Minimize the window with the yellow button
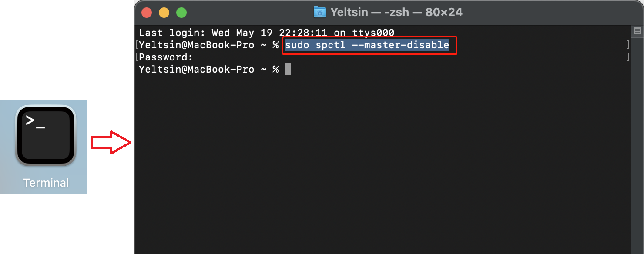 click(x=164, y=13)
